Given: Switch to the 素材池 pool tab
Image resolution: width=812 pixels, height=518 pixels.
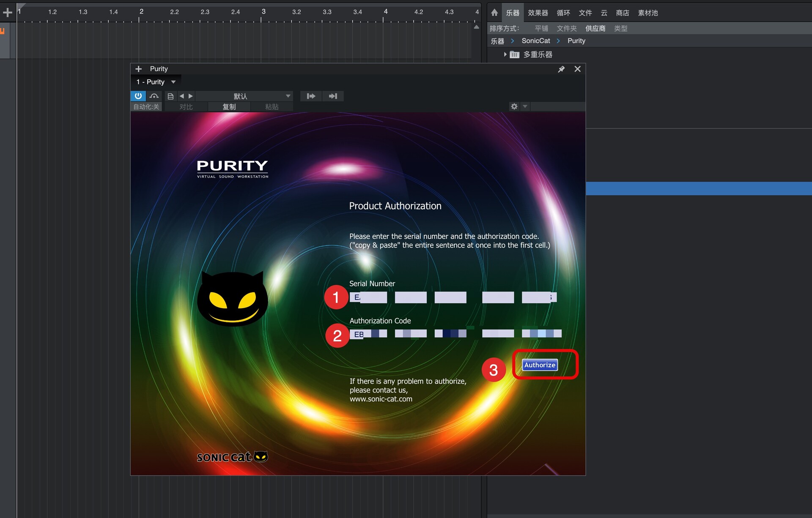Looking at the screenshot, I should [648, 13].
